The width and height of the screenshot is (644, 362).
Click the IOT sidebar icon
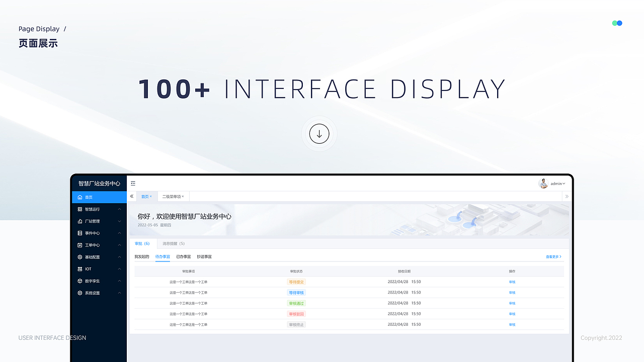click(80, 269)
